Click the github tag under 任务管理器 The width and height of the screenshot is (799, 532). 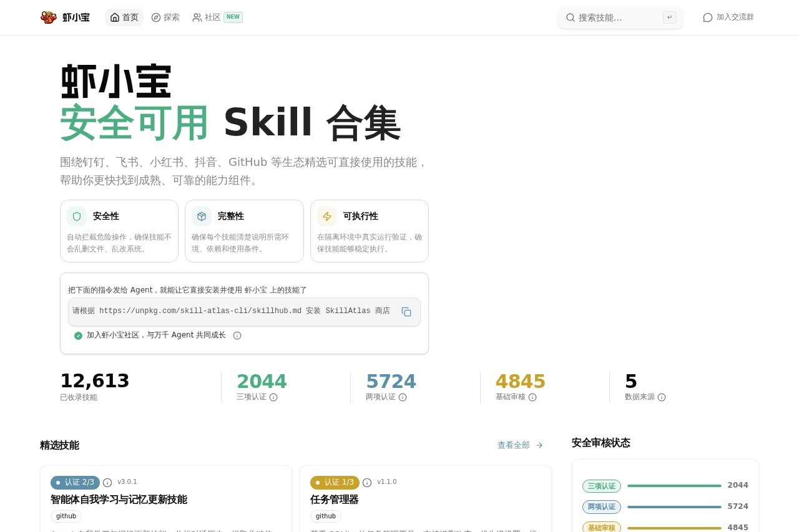(325, 516)
